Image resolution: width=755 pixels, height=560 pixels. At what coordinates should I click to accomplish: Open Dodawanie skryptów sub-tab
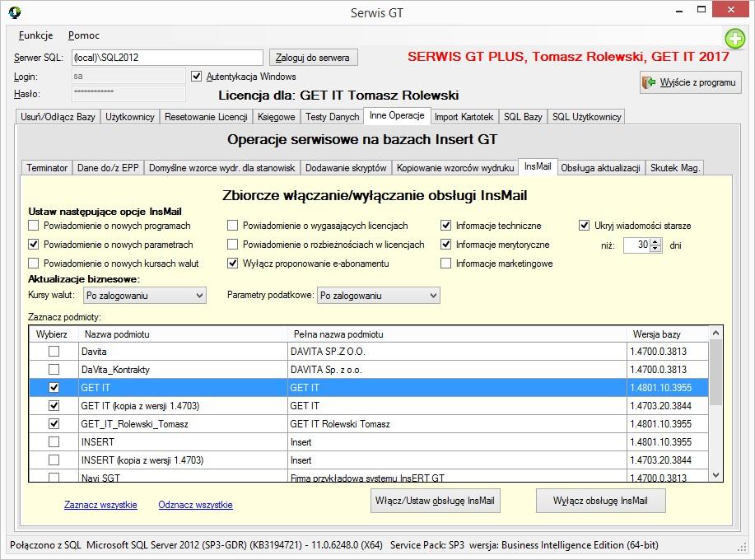346,167
